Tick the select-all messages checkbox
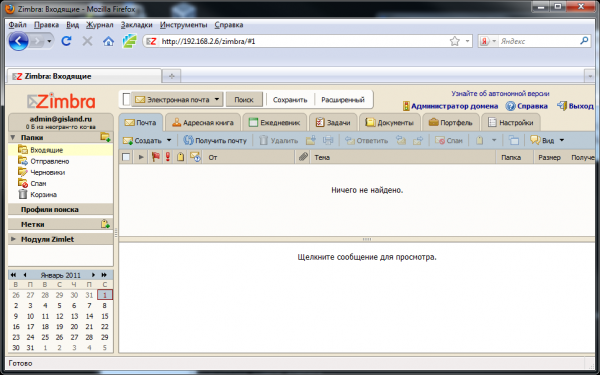The image size is (600, 375). pos(126,157)
